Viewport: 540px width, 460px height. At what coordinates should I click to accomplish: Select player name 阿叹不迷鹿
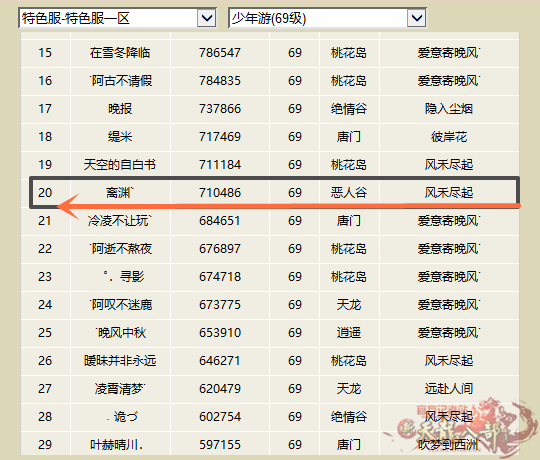pyautogui.click(x=121, y=305)
